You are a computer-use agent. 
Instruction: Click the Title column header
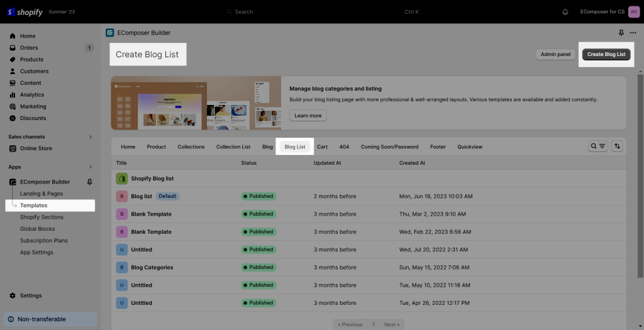click(x=121, y=163)
